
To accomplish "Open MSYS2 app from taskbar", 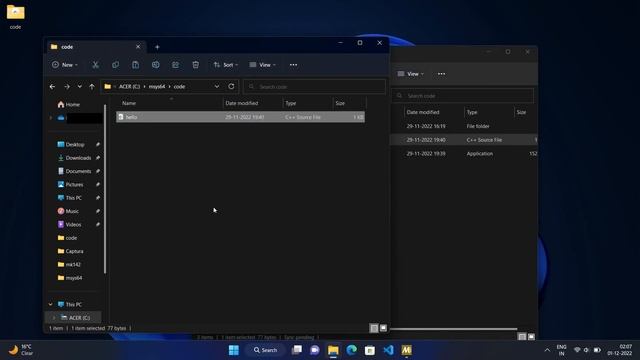I will tap(407, 350).
